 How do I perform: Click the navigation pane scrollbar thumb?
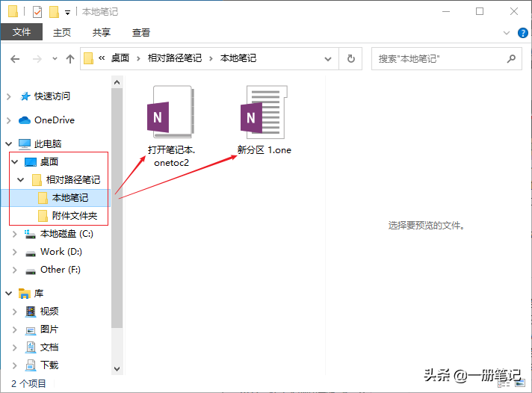[x=117, y=208]
